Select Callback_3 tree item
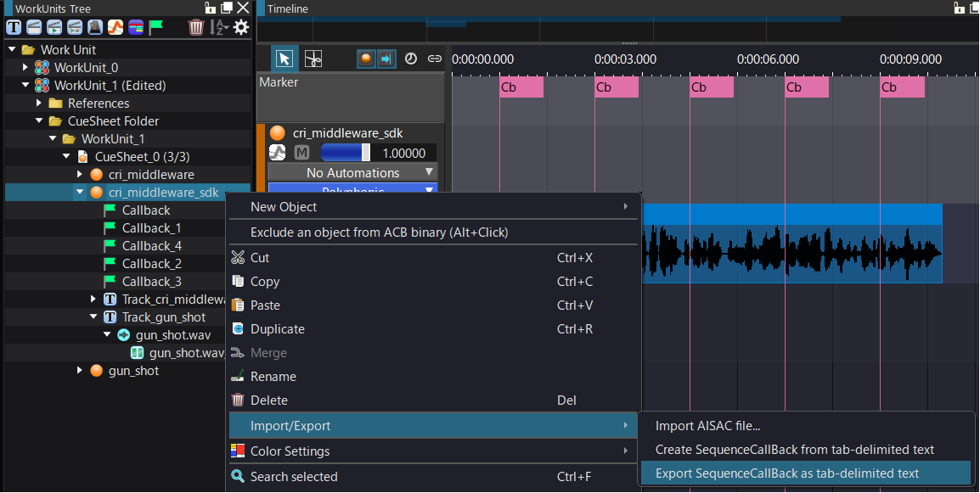The height and width of the screenshot is (493, 980). pos(152,281)
